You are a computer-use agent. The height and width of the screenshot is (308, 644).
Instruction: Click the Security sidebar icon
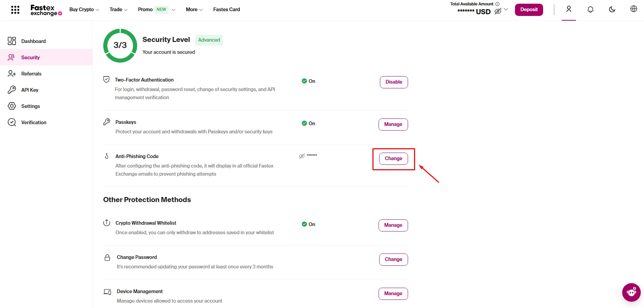click(x=11, y=57)
